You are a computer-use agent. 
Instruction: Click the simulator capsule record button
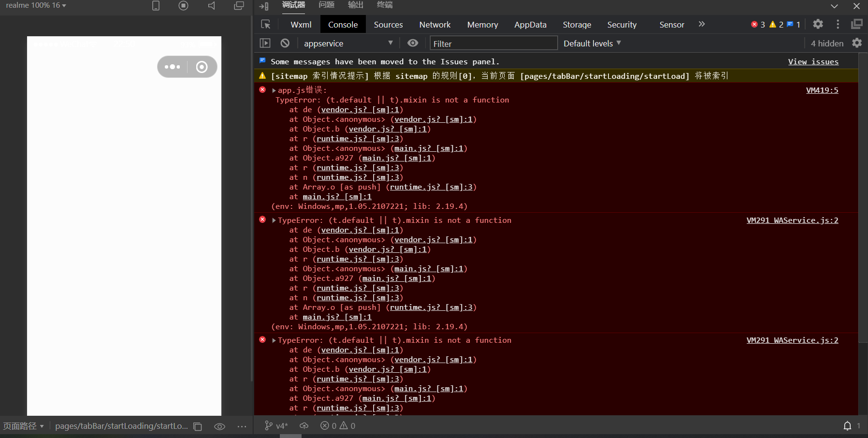coord(202,67)
